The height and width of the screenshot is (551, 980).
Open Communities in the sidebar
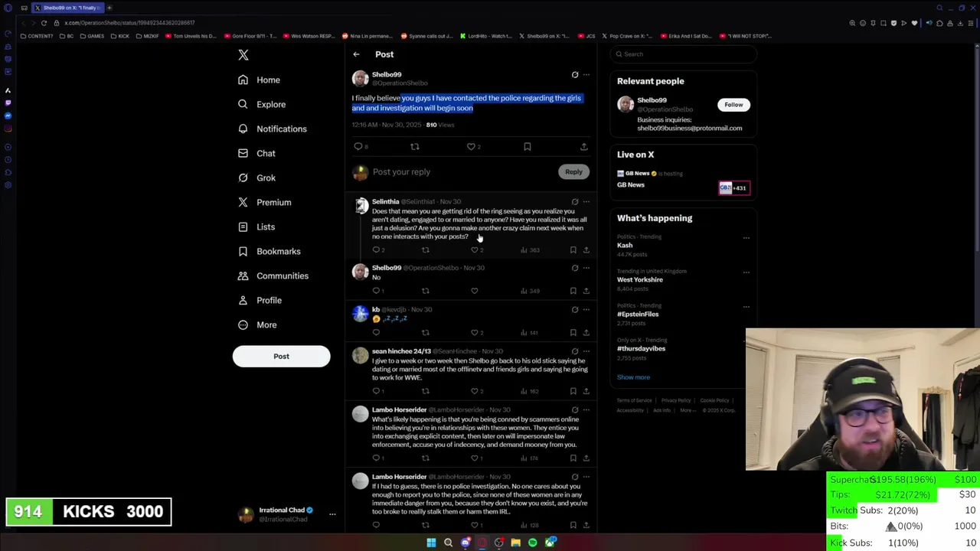point(273,275)
